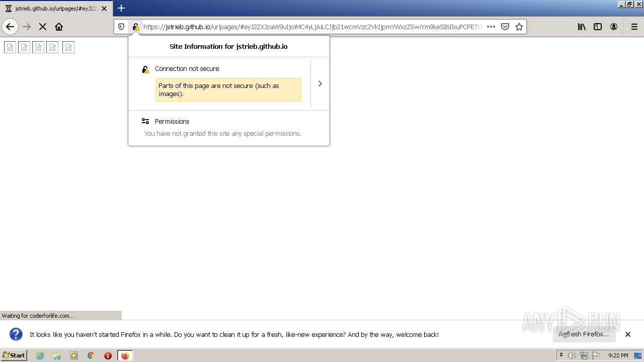Show connection details chevron arrow

point(320,83)
